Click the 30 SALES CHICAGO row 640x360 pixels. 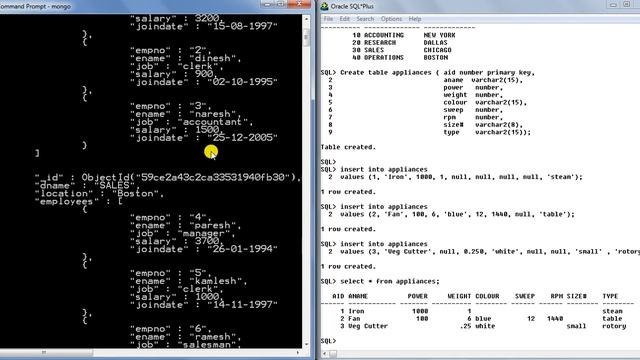coord(402,50)
